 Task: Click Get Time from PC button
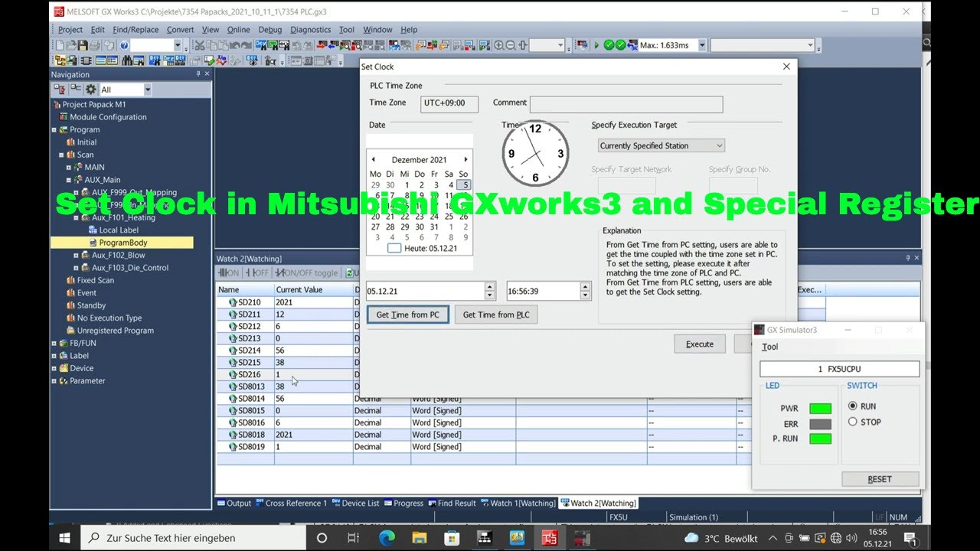(408, 315)
